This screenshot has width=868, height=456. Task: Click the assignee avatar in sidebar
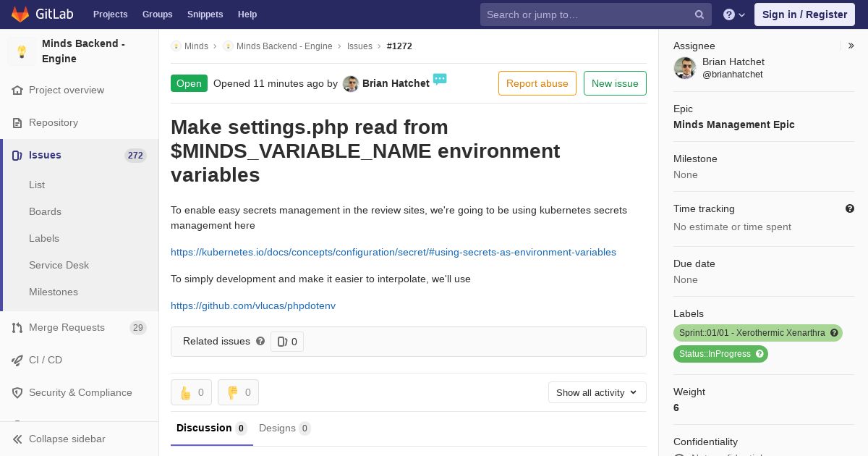[684, 68]
